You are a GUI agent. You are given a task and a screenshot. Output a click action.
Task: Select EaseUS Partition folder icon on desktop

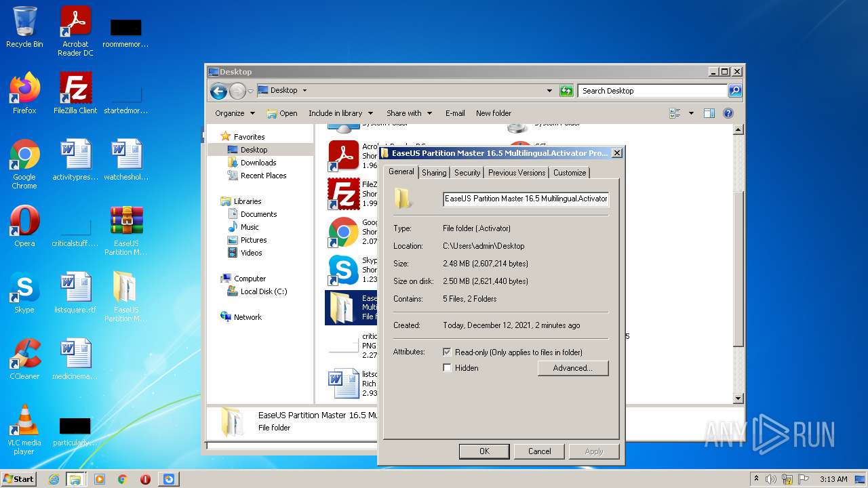pyautogui.click(x=126, y=297)
